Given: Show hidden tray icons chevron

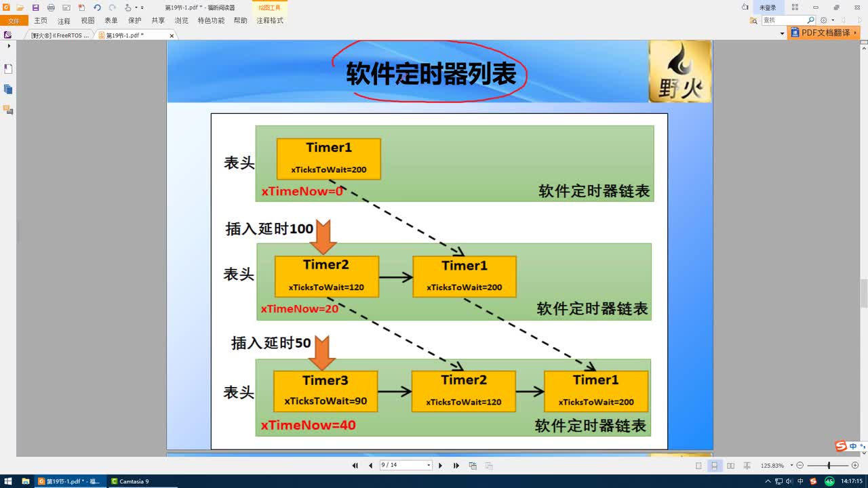Looking at the screenshot, I should (767, 481).
